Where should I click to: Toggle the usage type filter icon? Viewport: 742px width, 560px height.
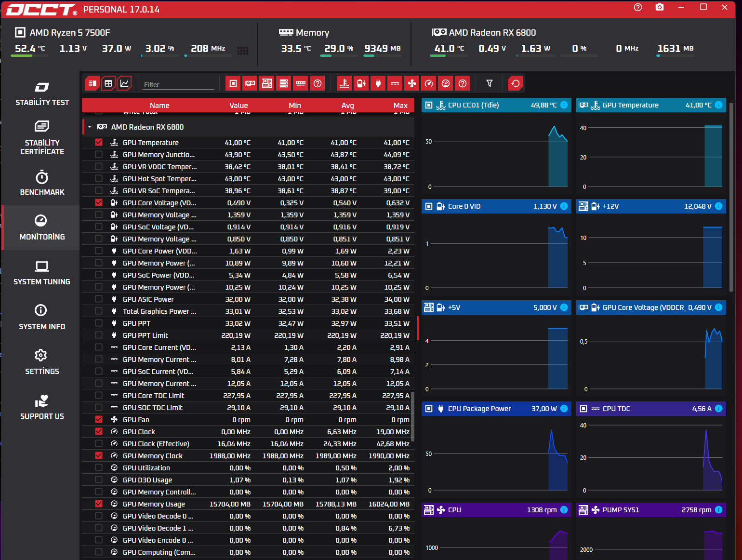coord(446,83)
